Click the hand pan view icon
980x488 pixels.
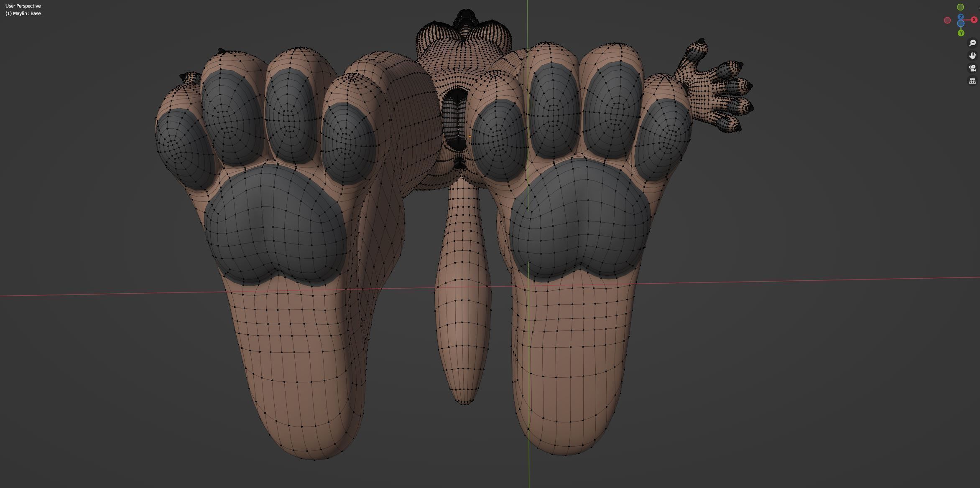point(972,56)
